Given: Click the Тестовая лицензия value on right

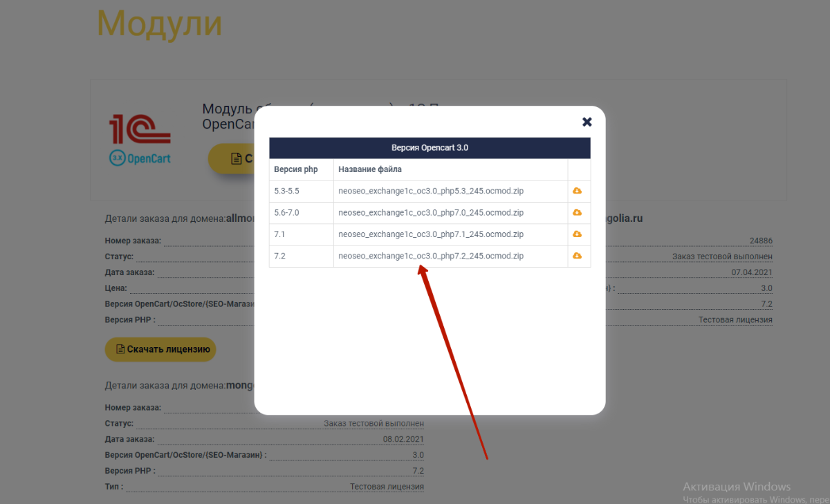Looking at the screenshot, I should (735, 319).
